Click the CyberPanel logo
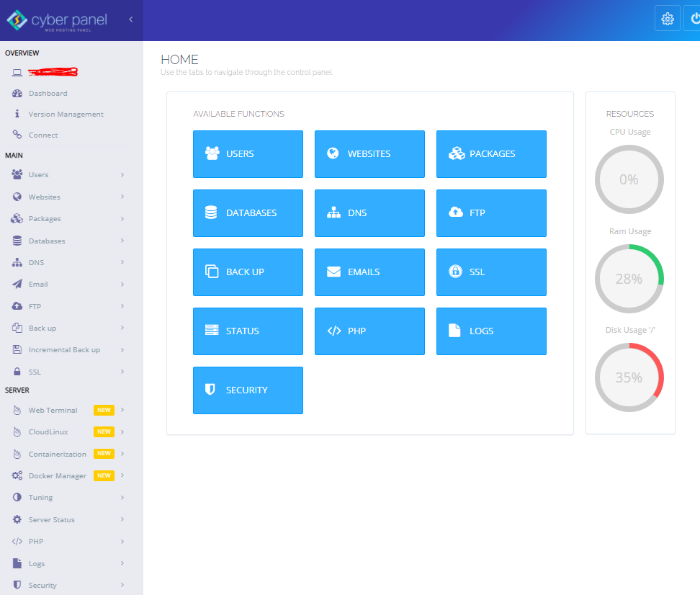The image size is (700, 595). pos(58,20)
